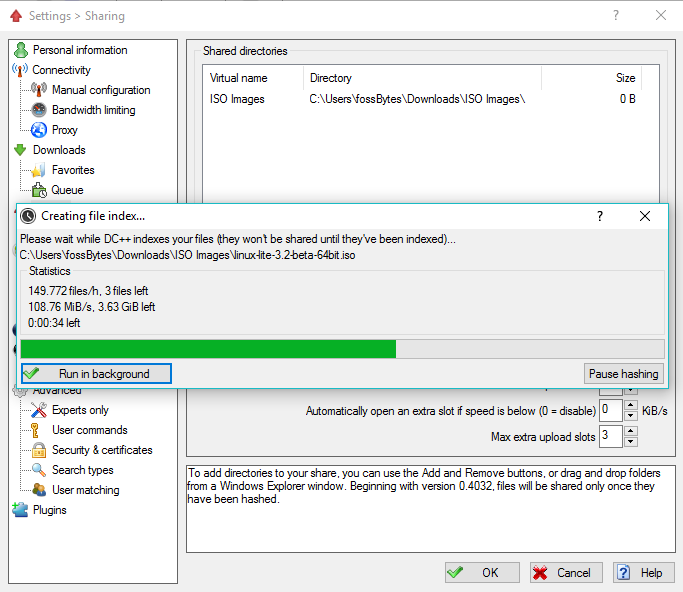
Task: Go to Search types settings
Action: [83, 470]
